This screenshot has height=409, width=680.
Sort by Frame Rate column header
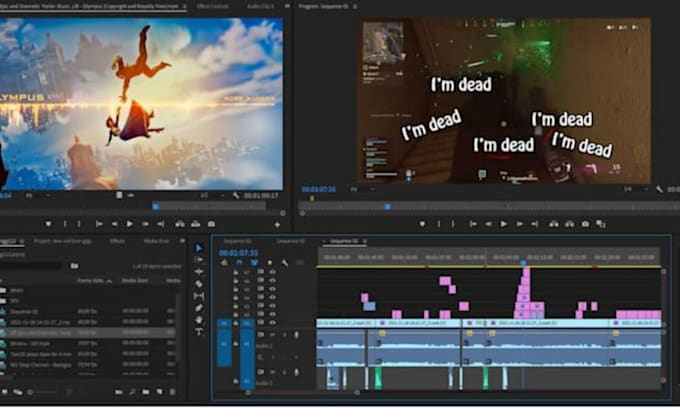[91, 281]
